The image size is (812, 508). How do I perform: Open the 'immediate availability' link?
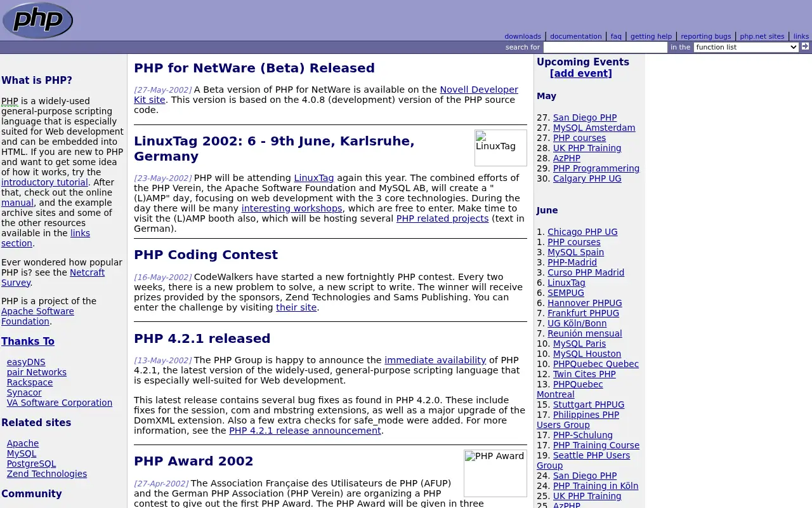tap(435, 360)
